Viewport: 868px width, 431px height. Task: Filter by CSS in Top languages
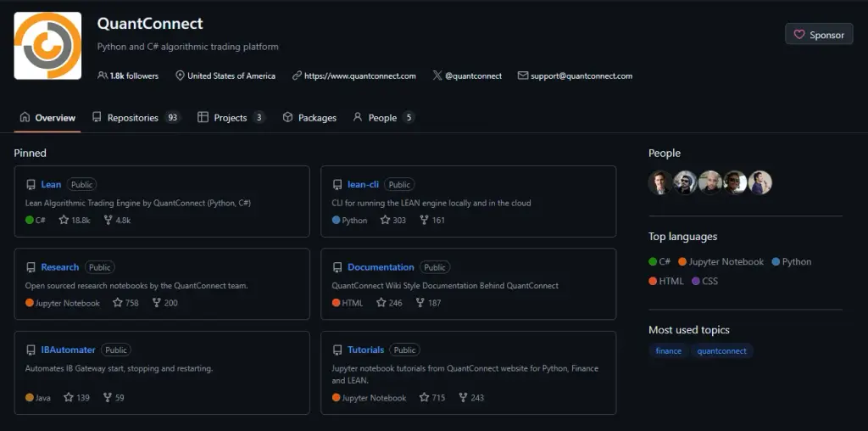point(704,281)
